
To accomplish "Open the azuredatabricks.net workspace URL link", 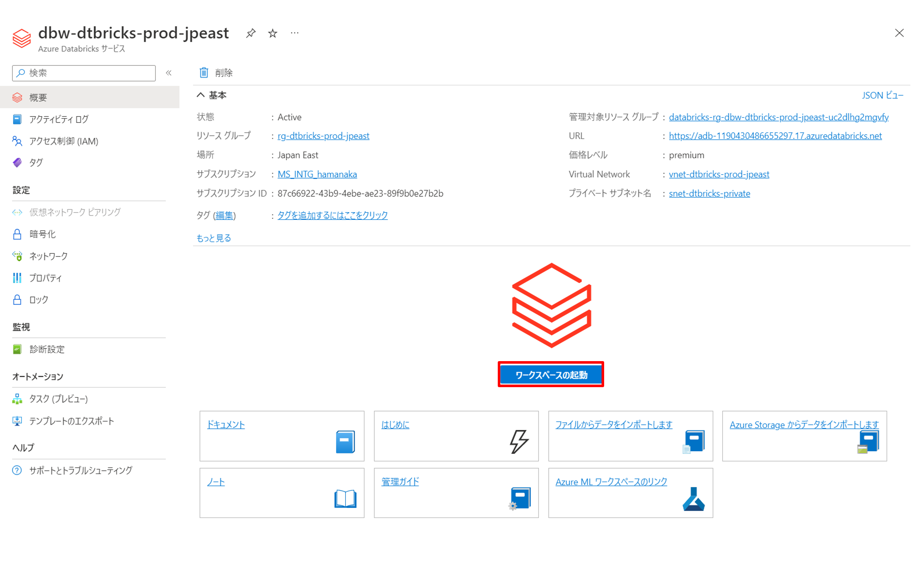I will click(x=775, y=136).
